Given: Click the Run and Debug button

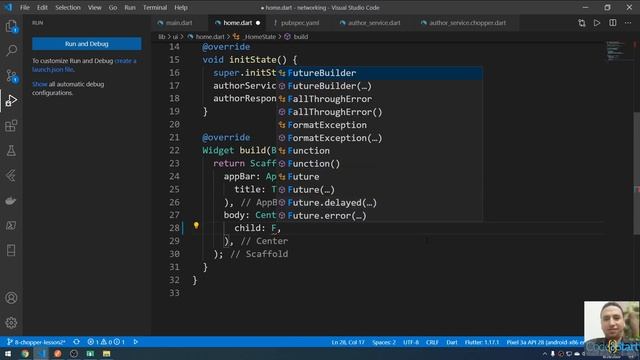Looking at the screenshot, I should (x=87, y=44).
